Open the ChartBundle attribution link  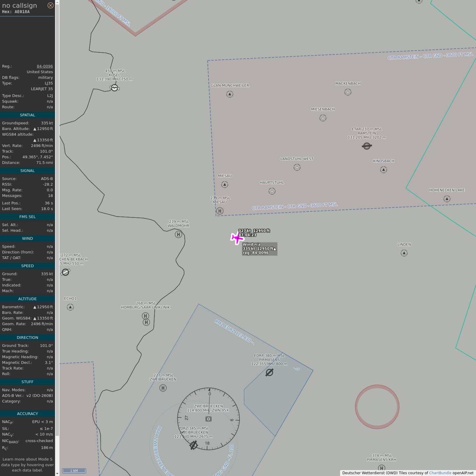(440, 473)
